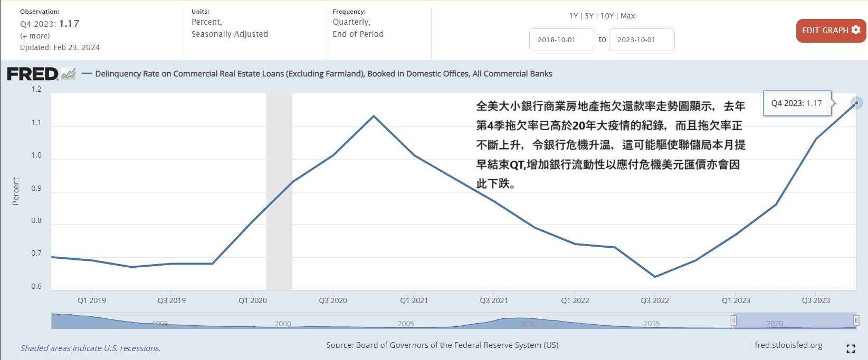Click the small chart icon beside FRED
868x360 pixels.
(69, 74)
